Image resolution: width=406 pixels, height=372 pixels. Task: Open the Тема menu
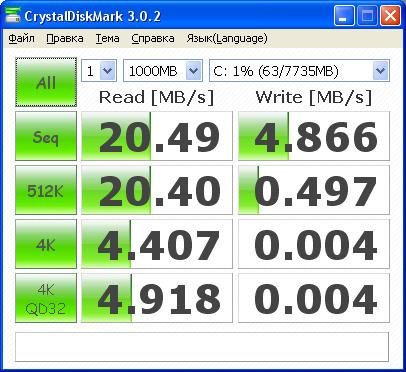(x=107, y=38)
